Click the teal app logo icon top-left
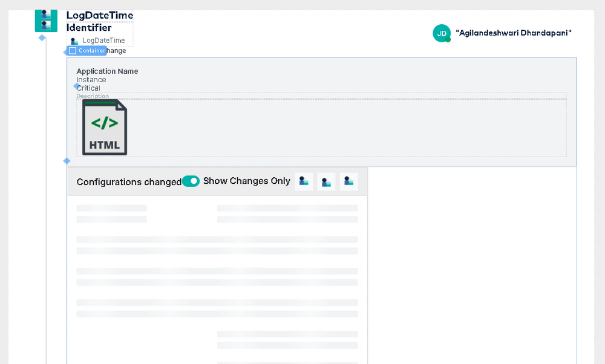The height and width of the screenshot is (364, 605). (x=46, y=20)
